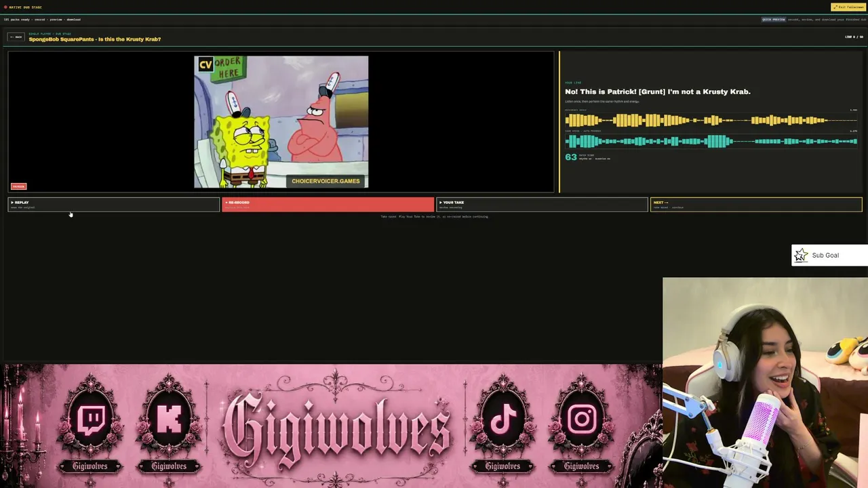This screenshot has width=868, height=488.
Task: Click the 'packs ready' status text
Action: point(18,20)
